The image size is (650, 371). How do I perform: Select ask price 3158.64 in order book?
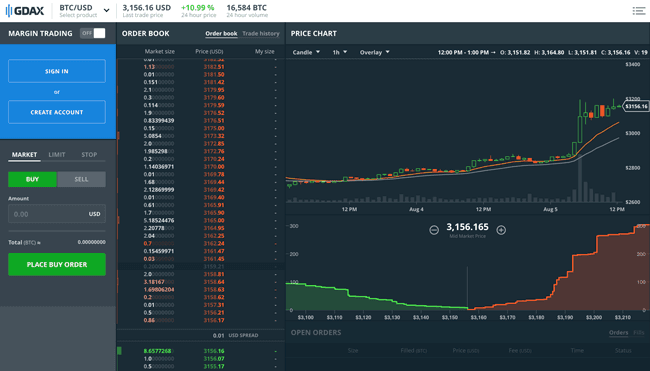click(214, 282)
